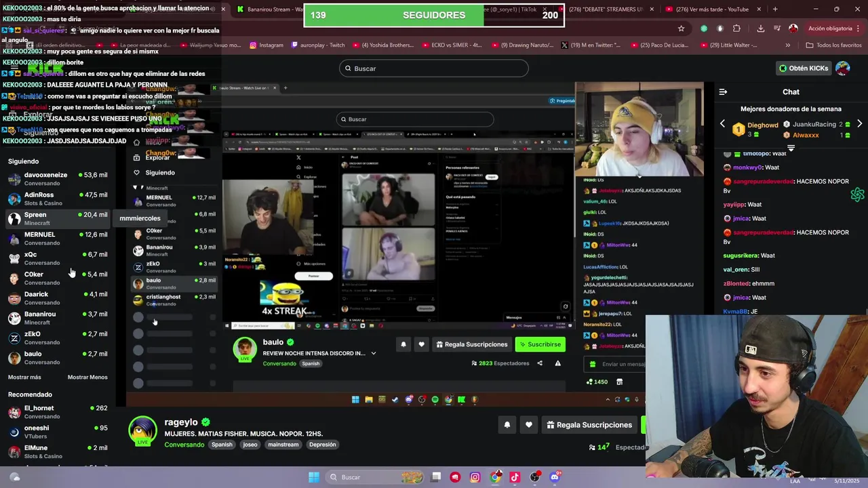Click the bell notification icon for rageylo
The width and height of the screenshot is (868, 488).
pyautogui.click(x=507, y=425)
